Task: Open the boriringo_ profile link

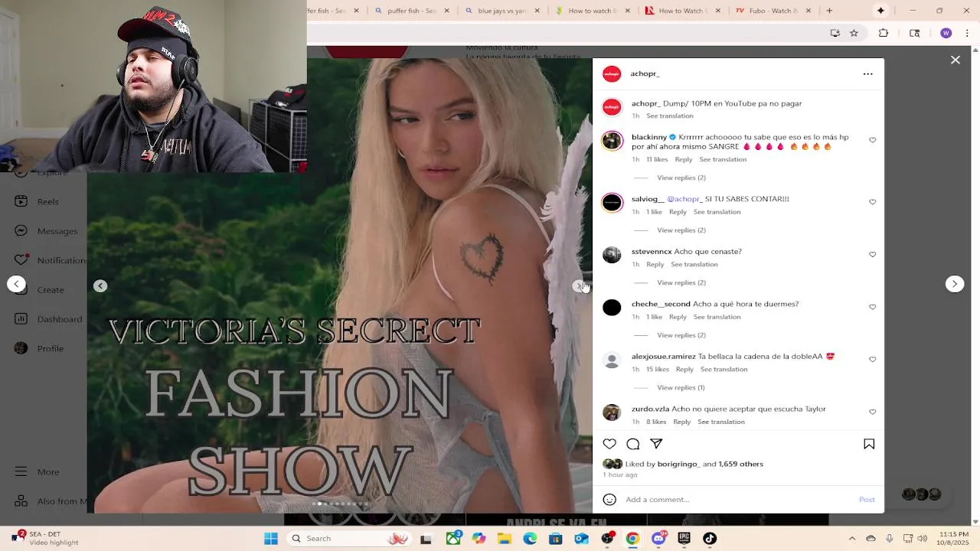Action: pos(678,464)
